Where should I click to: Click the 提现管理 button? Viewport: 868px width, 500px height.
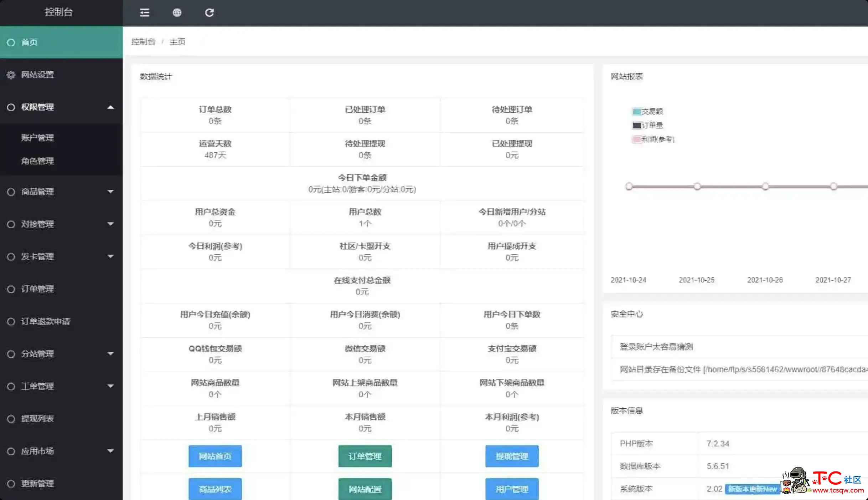(x=512, y=456)
